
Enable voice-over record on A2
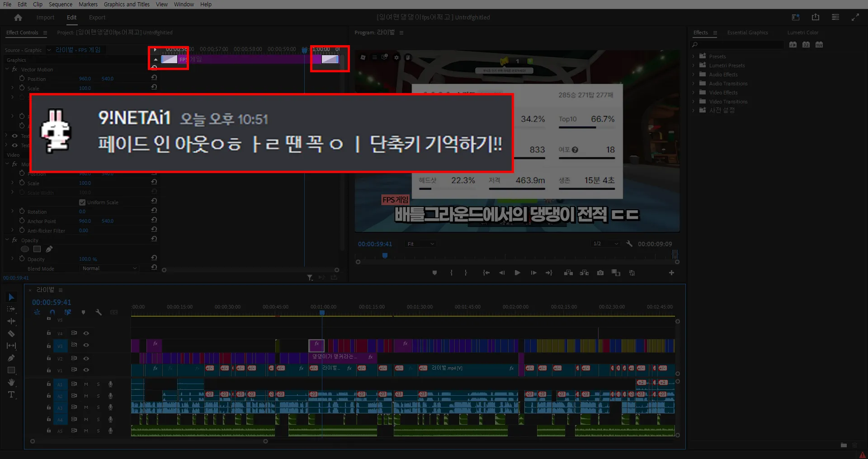110,396
